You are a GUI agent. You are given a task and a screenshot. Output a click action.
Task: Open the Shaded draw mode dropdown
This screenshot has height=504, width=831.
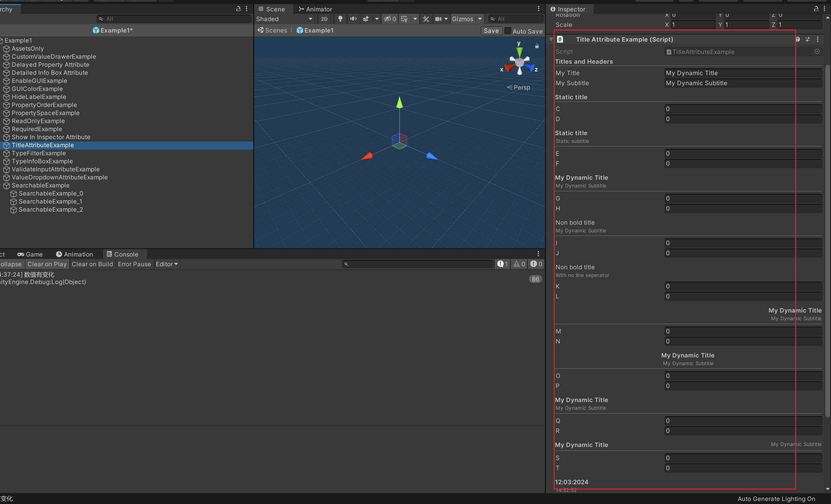(284, 19)
